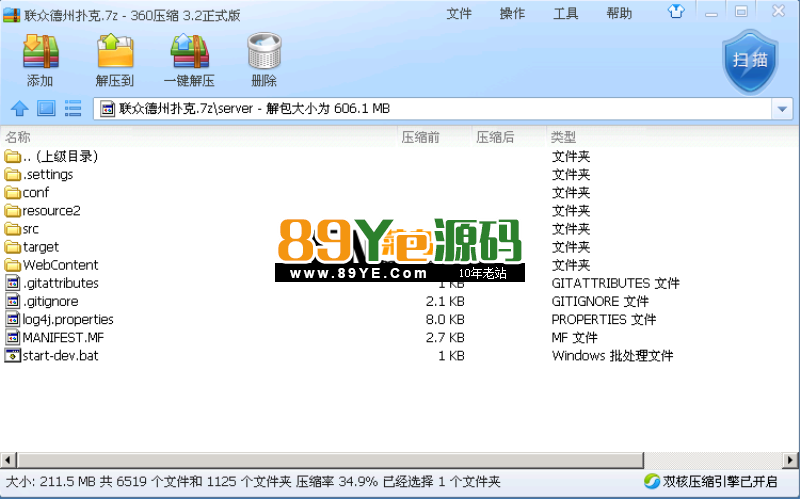Open the 操作 menu
This screenshot has height=499, width=800.
pos(512,14)
